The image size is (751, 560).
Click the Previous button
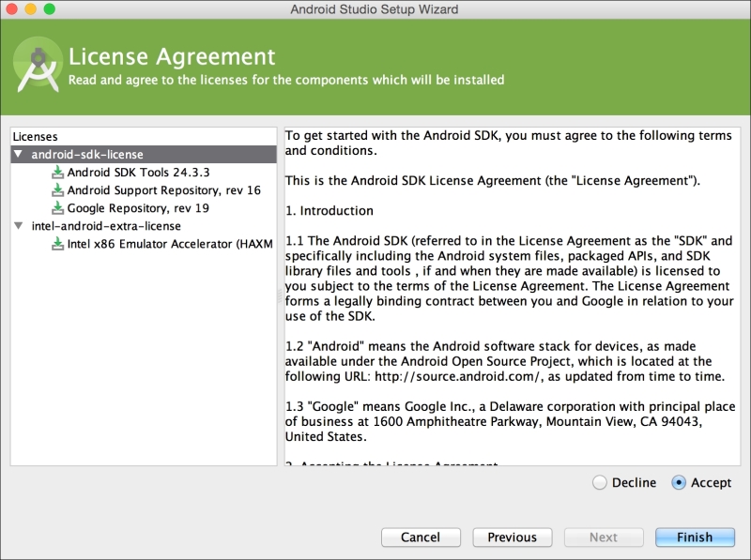pyautogui.click(x=513, y=537)
